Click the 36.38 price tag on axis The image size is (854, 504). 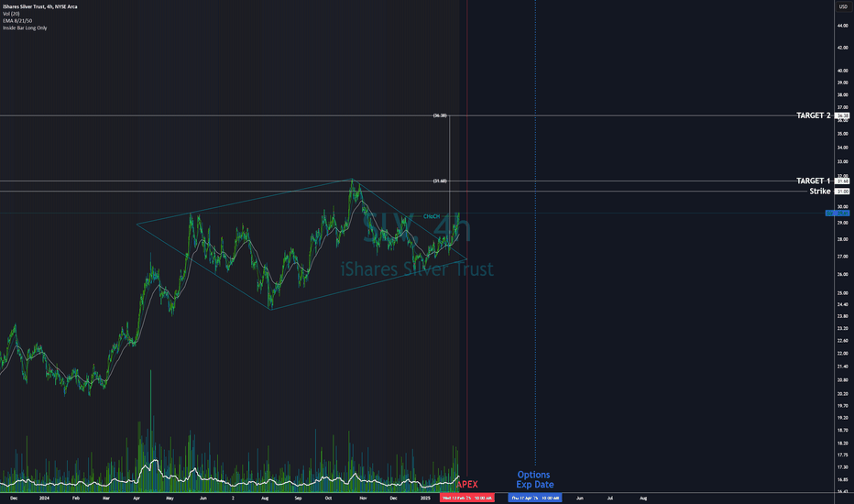coord(843,115)
